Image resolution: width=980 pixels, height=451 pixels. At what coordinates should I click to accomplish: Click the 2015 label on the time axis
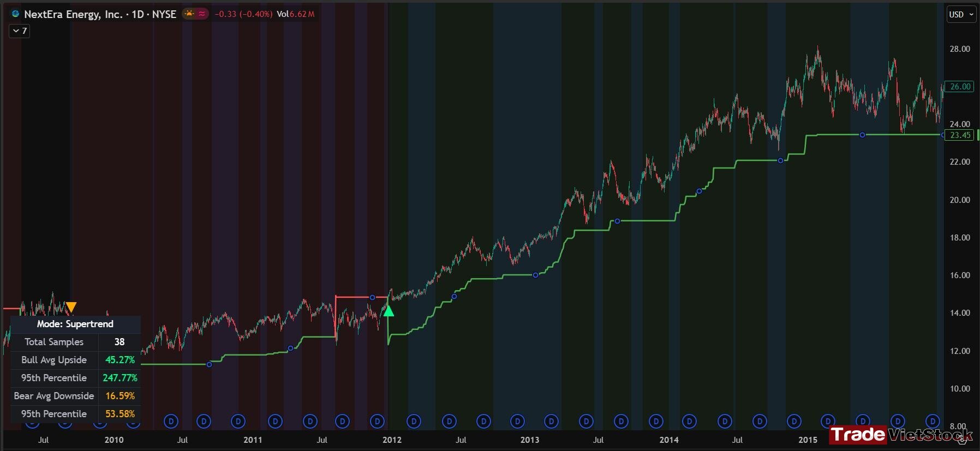pos(808,440)
